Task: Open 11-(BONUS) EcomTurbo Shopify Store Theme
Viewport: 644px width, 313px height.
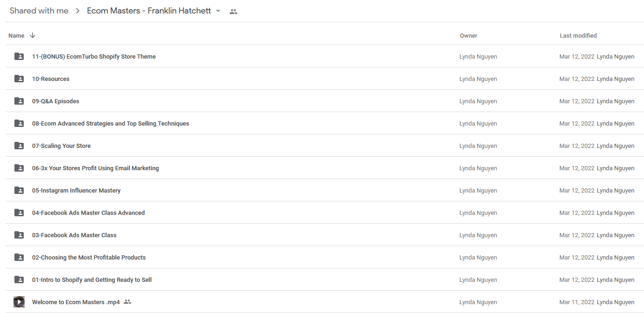Action: point(94,56)
